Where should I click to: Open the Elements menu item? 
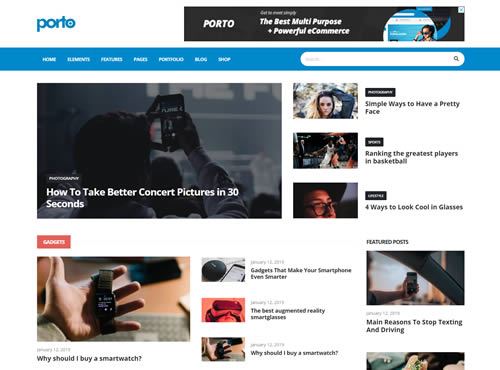pyautogui.click(x=79, y=59)
